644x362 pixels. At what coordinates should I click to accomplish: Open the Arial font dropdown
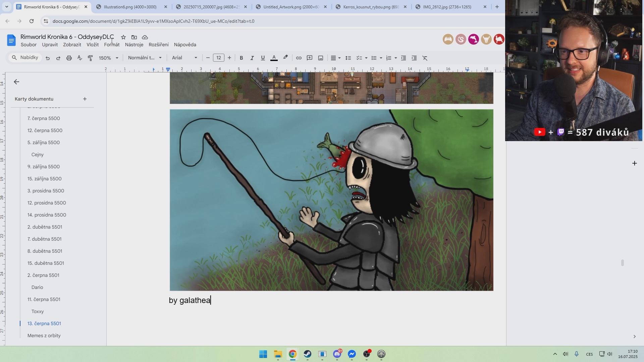[184, 58]
